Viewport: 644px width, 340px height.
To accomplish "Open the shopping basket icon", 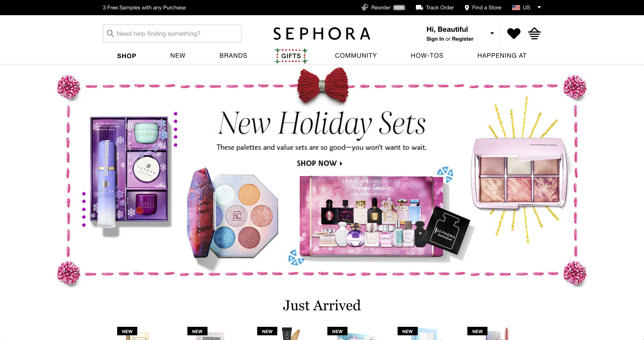I will click(x=534, y=33).
